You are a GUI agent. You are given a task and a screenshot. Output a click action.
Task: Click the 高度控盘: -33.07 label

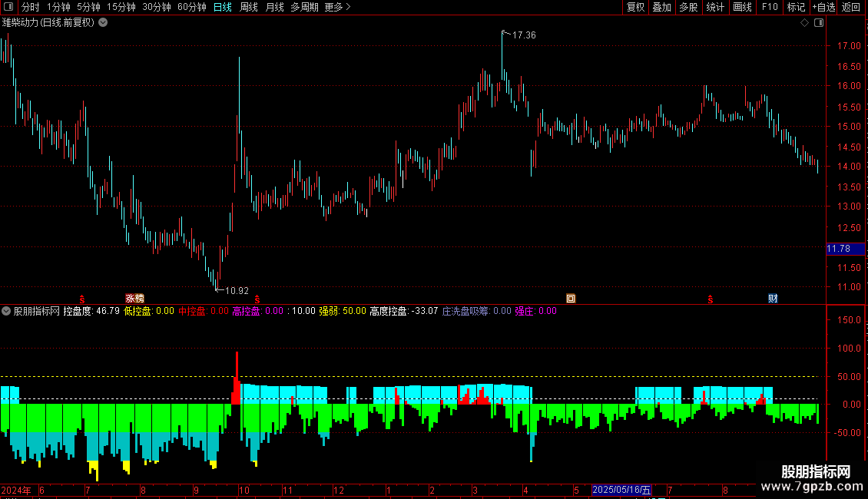[403, 311]
